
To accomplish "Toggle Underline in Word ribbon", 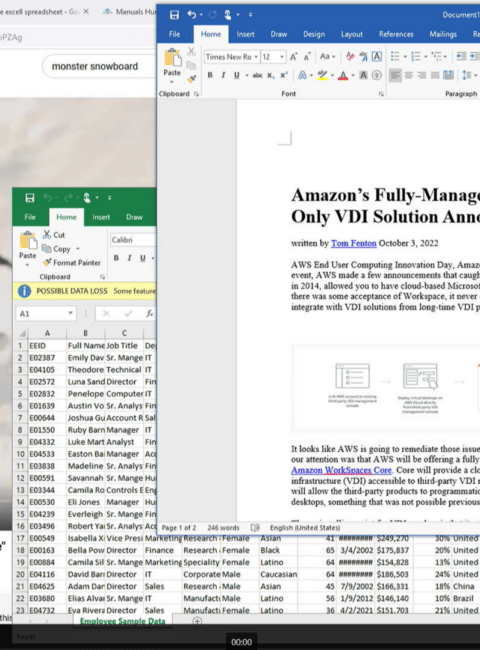I will 236,75.
